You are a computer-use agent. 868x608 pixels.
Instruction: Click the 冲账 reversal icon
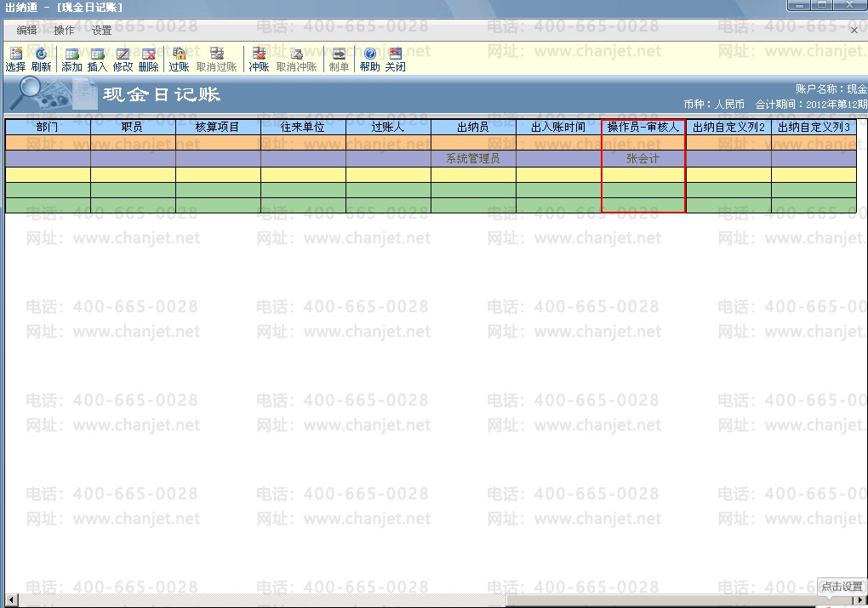click(x=259, y=60)
